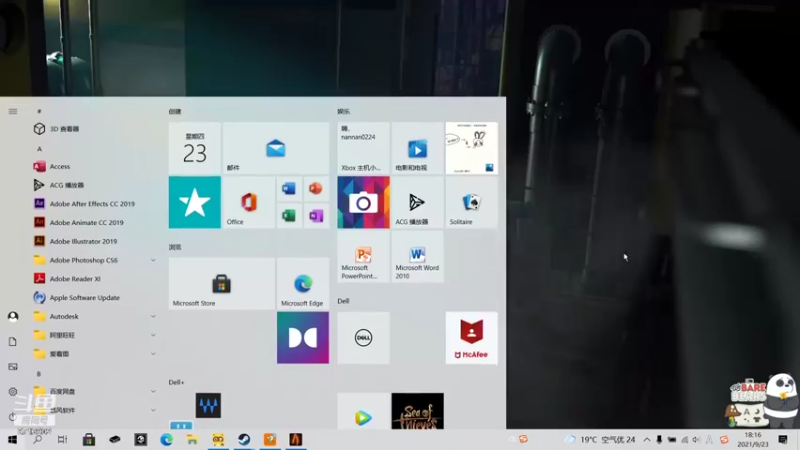Open the Photos tile with bunny drawing
The width and height of the screenshot is (800, 450).
point(471,148)
